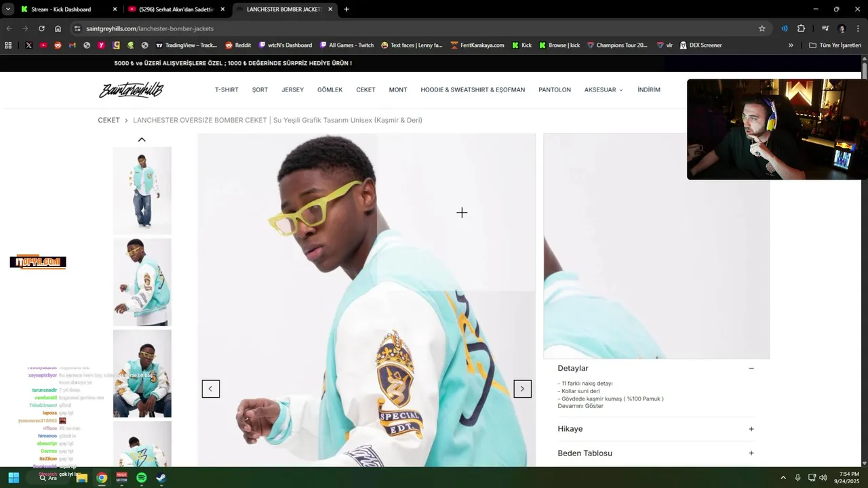Click the Devamını Göster link
This screenshot has height=488, width=868.
pos(580,406)
